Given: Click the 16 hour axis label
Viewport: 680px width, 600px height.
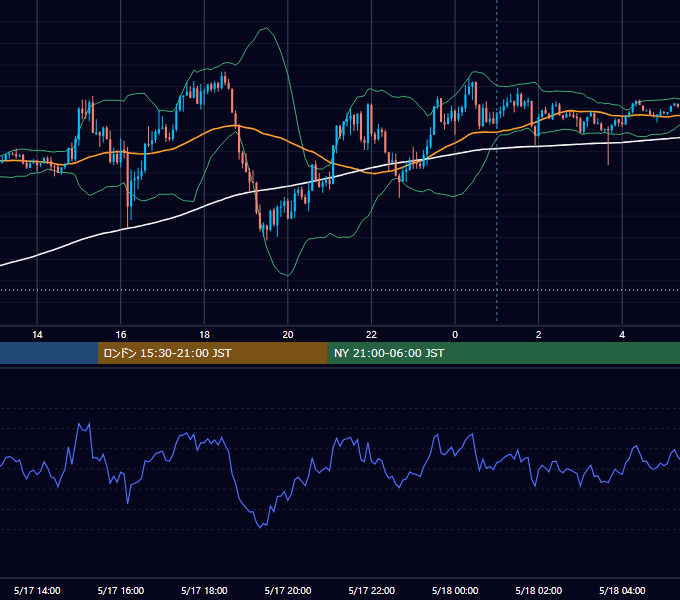Looking at the screenshot, I should click(x=121, y=335).
